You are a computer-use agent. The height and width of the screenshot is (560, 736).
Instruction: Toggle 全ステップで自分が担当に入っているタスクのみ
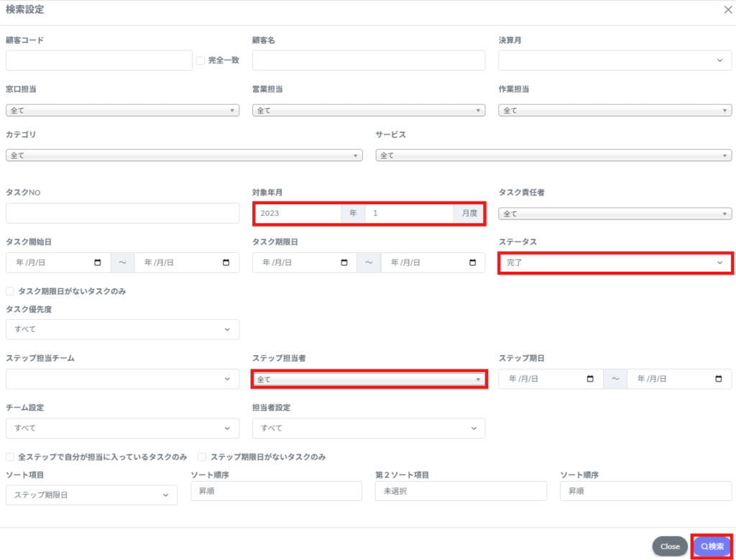pos(10,456)
